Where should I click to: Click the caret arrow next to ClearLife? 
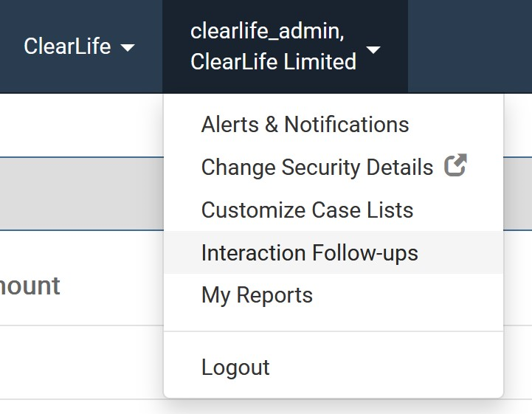tap(128, 47)
